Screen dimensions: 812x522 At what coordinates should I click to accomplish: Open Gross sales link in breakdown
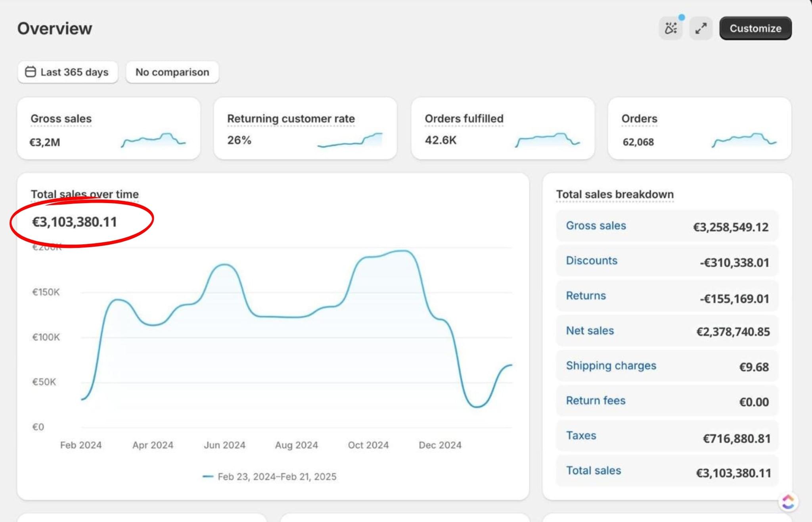tap(596, 226)
